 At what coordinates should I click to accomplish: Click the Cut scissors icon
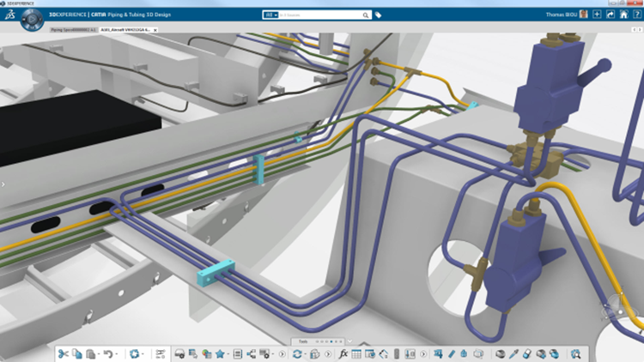[64, 353]
